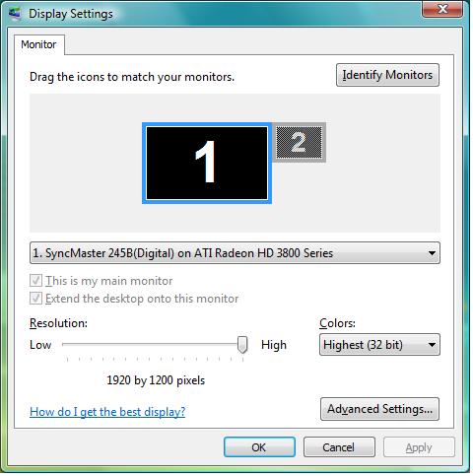The height and width of the screenshot is (476, 473).
Task: Click the Display Settings title bar icon
Action: tap(14, 14)
